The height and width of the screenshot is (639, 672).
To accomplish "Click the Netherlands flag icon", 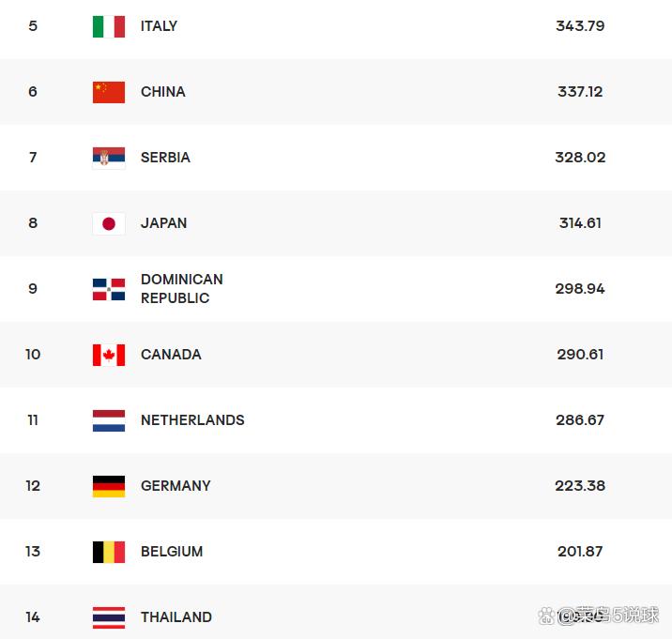I will 109,420.
